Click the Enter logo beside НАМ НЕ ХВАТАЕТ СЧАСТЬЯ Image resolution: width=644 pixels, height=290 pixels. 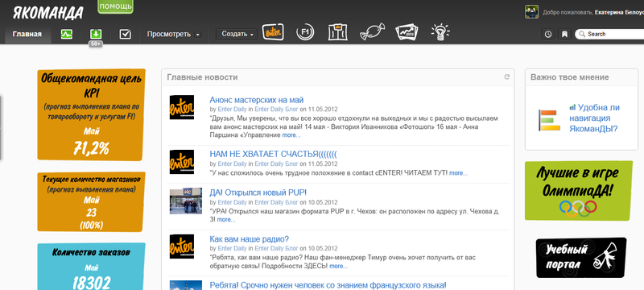point(182,162)
